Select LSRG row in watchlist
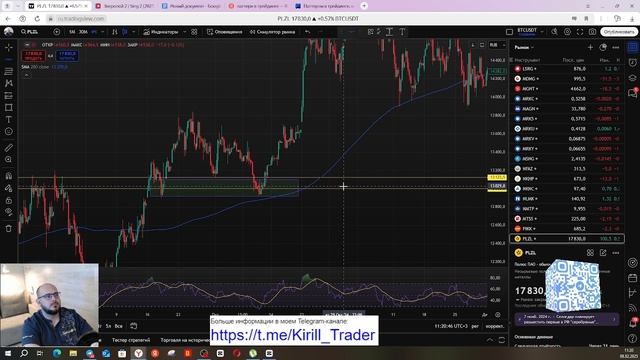This screenshot has width=640, height=360. click(x=567, y=69)
